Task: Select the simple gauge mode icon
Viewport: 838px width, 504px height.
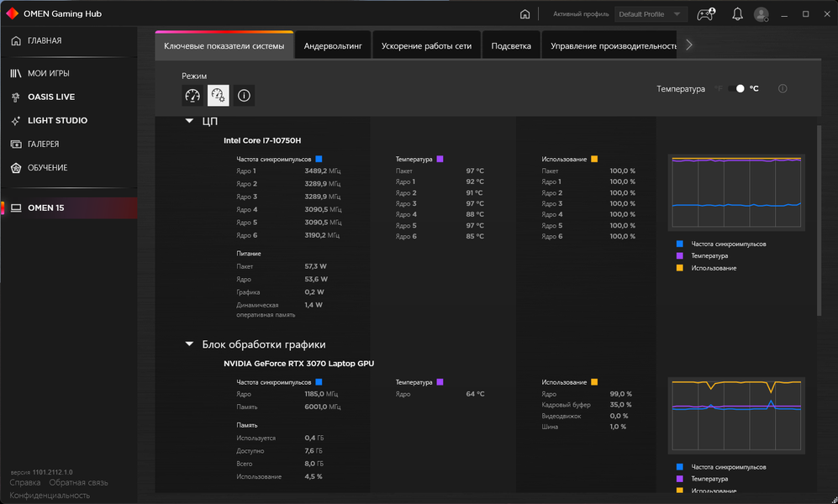Action: click(192, 96)
